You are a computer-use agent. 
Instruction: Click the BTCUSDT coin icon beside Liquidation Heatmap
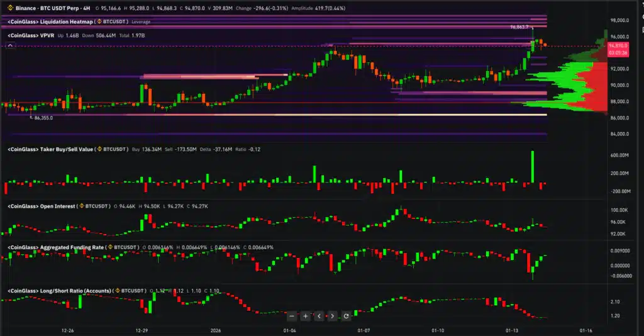click(x=99, y=22)
